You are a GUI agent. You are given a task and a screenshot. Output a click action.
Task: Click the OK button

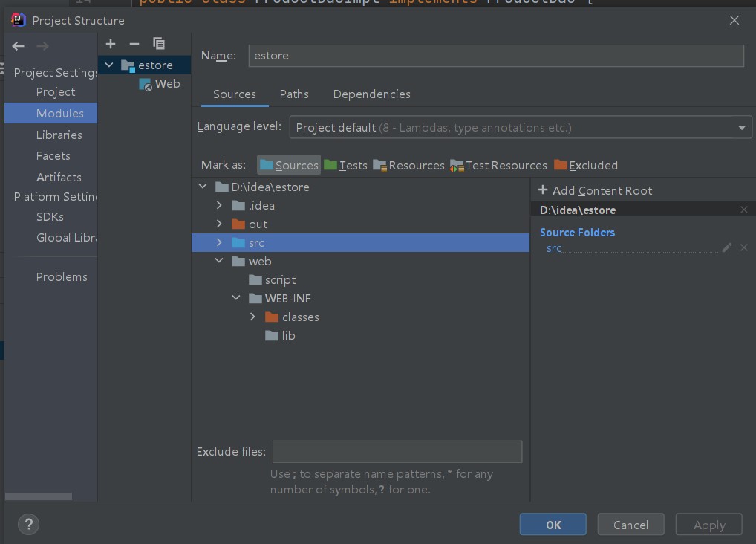click(x=553, y=525)
